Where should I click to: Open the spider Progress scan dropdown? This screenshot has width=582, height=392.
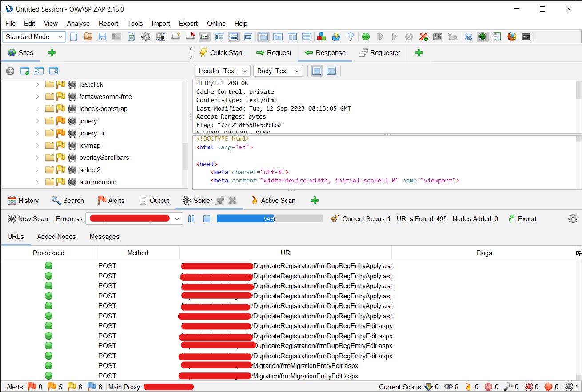pyautogui.click(x=135, y=219)
